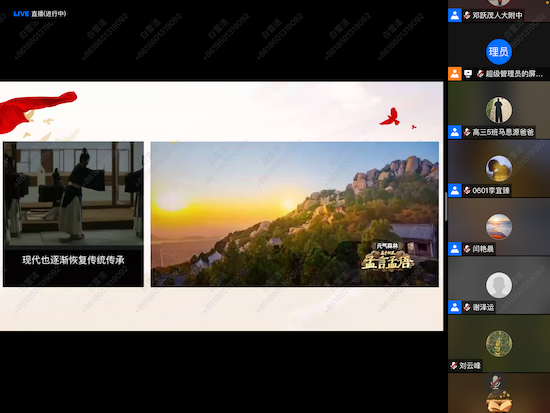This screenshot has height=413, width=550.
Task: Click the large muted microphone overlay icon
Action: pyautogui.click(x=495, y=382)
